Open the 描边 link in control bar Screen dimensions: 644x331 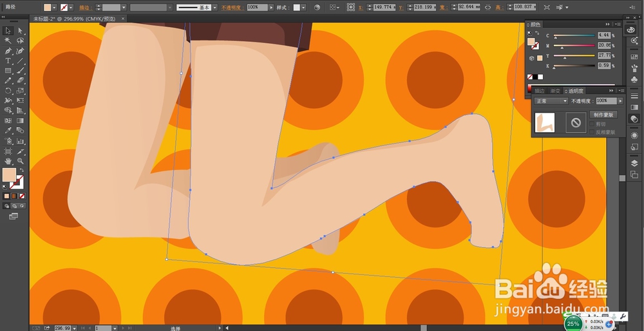84,7
